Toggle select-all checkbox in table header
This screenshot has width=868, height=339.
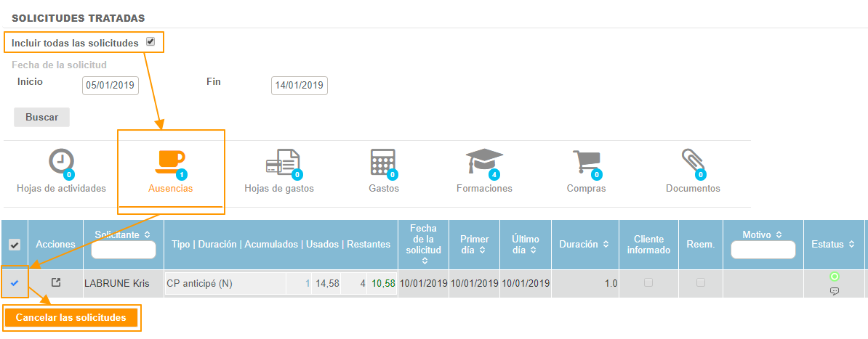pyautogui.click(x=14, y=245)
